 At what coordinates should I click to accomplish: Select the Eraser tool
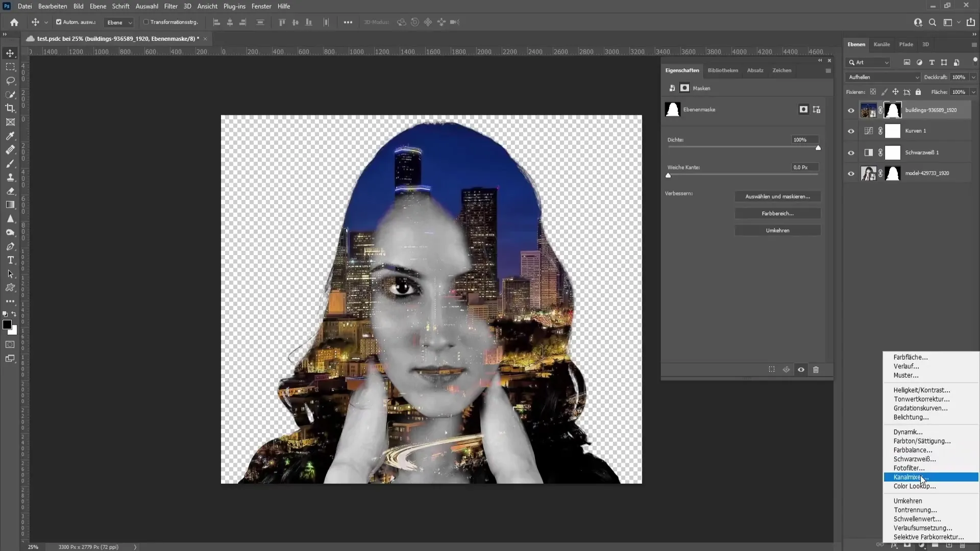point(10,191)
